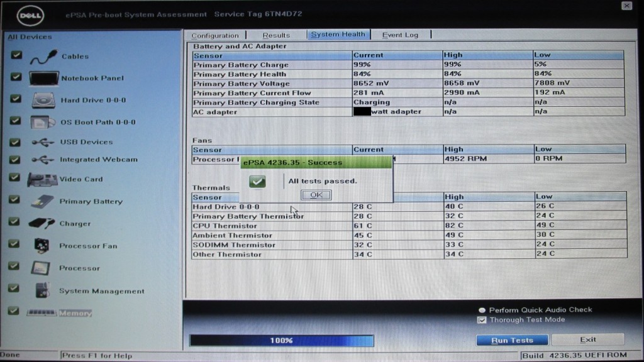Uncheck the Cables checkbox
The width and height of the screenshot is (644, 362).
coord(16,55)
